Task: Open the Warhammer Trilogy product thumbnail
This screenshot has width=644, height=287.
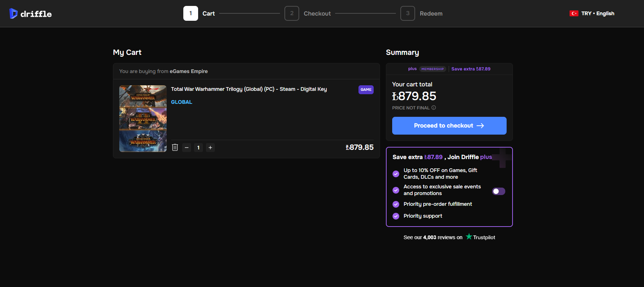Action: point(143,119)
